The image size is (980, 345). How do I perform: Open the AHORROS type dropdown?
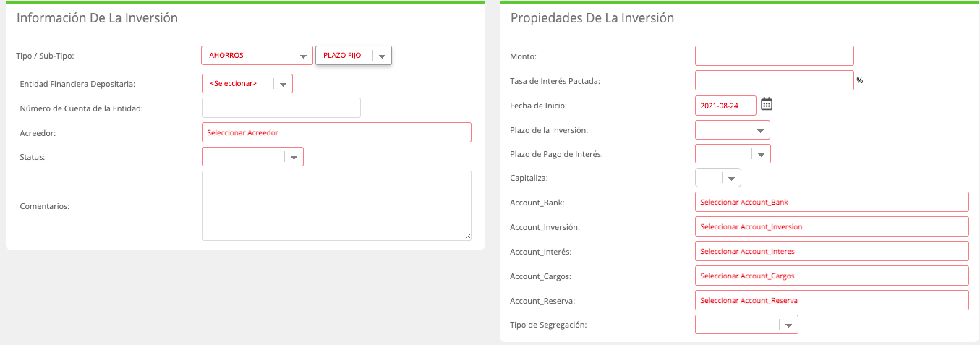tap(257, 56)
